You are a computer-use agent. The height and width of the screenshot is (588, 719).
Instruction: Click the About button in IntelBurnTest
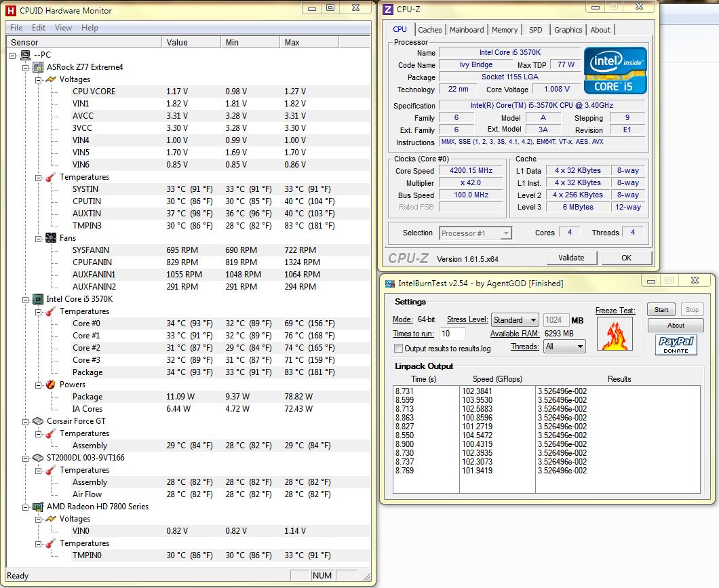[x=676, y=326]
